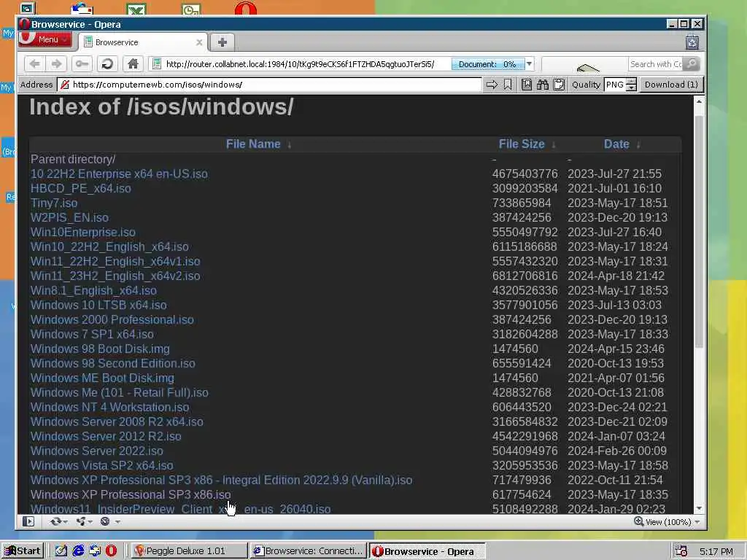Open 10 22H2 Enterprise x64 en-US.iso link
This screenshot has height=560, width=747.
coord(119,174)
